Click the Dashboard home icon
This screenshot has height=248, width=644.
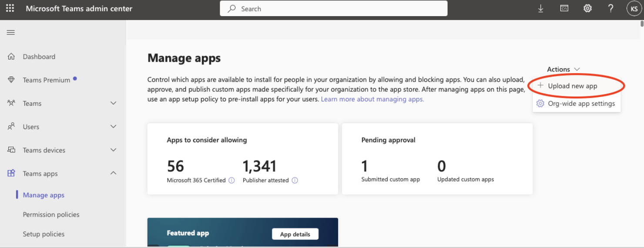tap(11, 57)
